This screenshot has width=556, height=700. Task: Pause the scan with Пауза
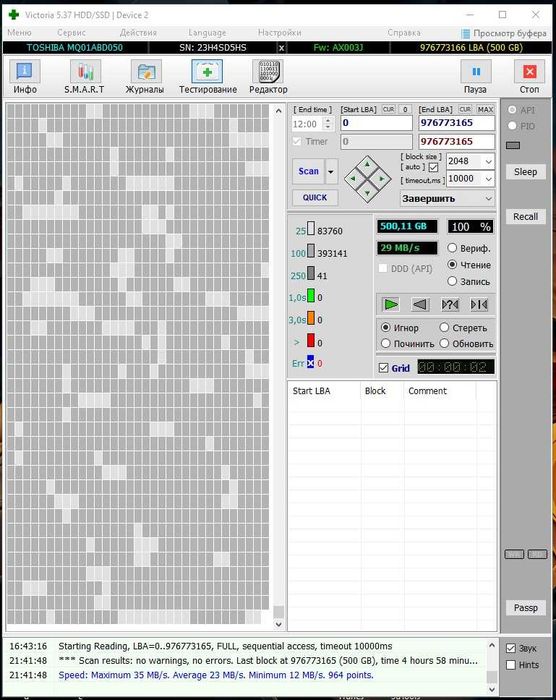[476, 77]
